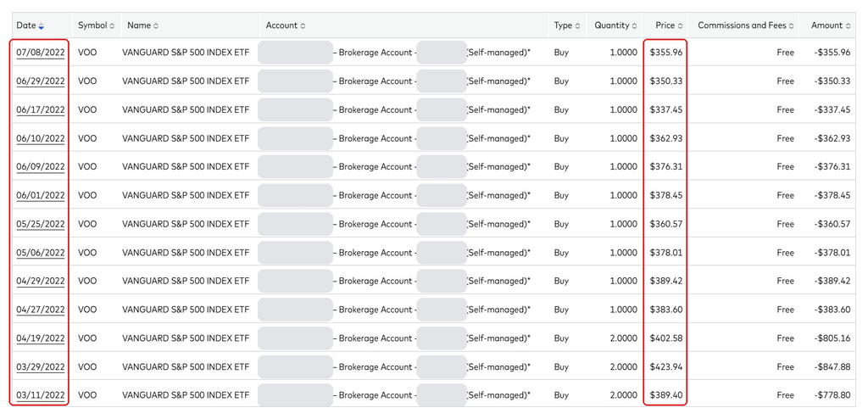
Task: Sort by the Date column header
Action: point(31,25)
